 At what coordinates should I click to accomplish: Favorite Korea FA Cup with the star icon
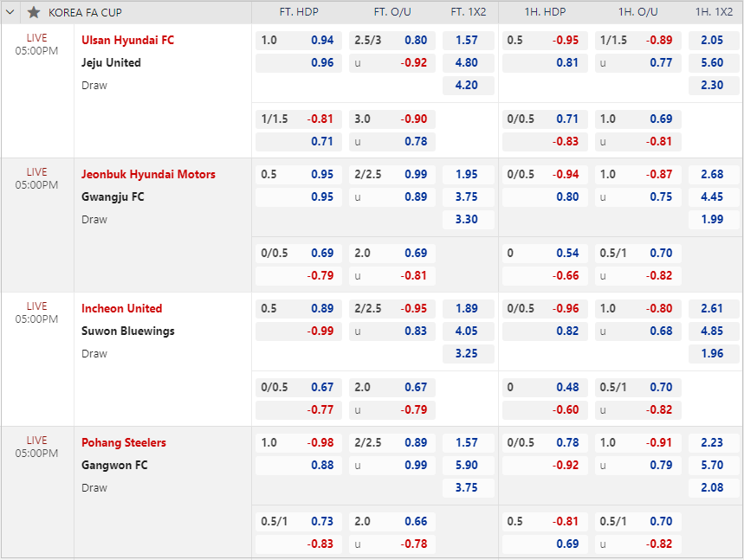point(34,12)
